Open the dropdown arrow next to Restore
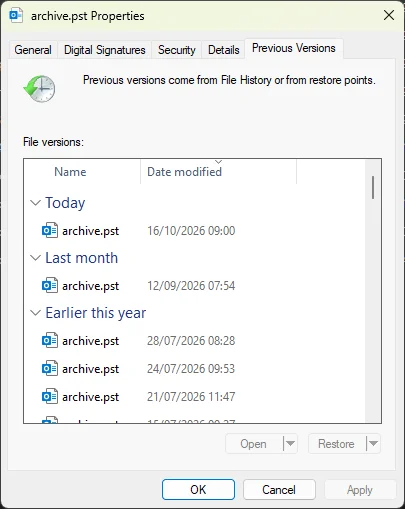 tap(373, 444)
